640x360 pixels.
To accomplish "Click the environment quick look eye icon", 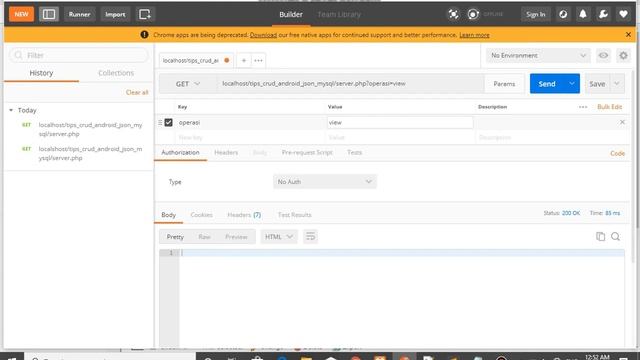I will tap(603, 56).
